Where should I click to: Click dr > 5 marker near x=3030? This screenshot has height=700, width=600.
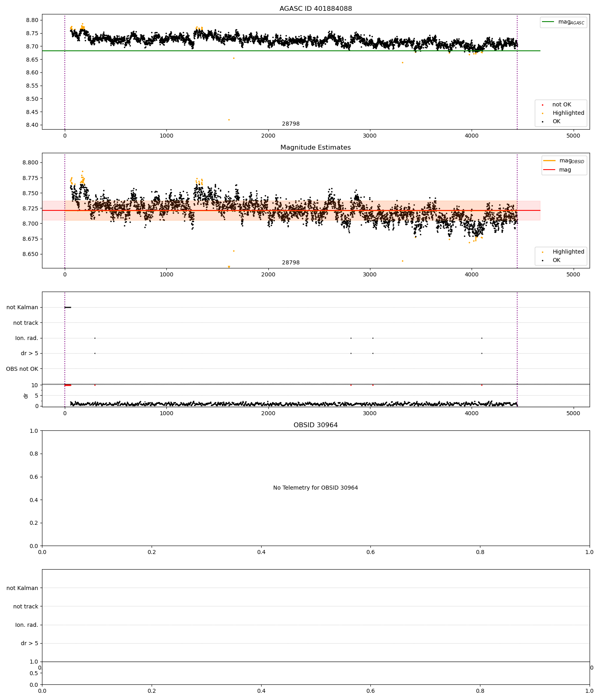[x=373, y=354]
